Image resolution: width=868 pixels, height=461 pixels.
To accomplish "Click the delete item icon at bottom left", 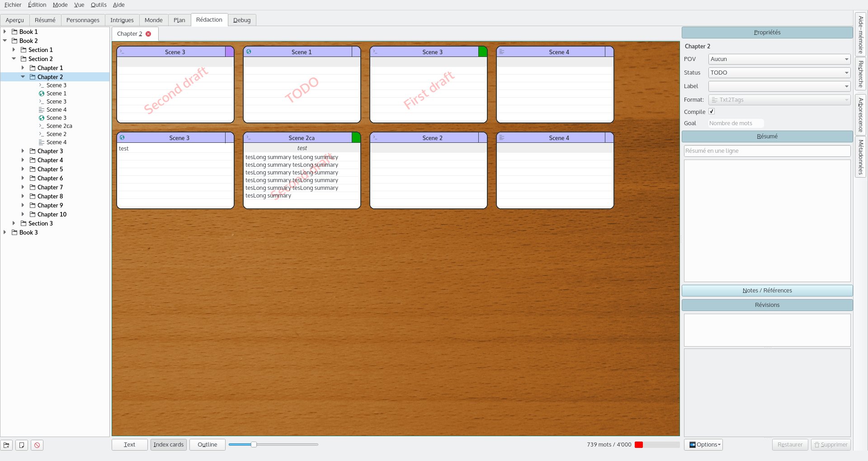I will pos(37,445).
